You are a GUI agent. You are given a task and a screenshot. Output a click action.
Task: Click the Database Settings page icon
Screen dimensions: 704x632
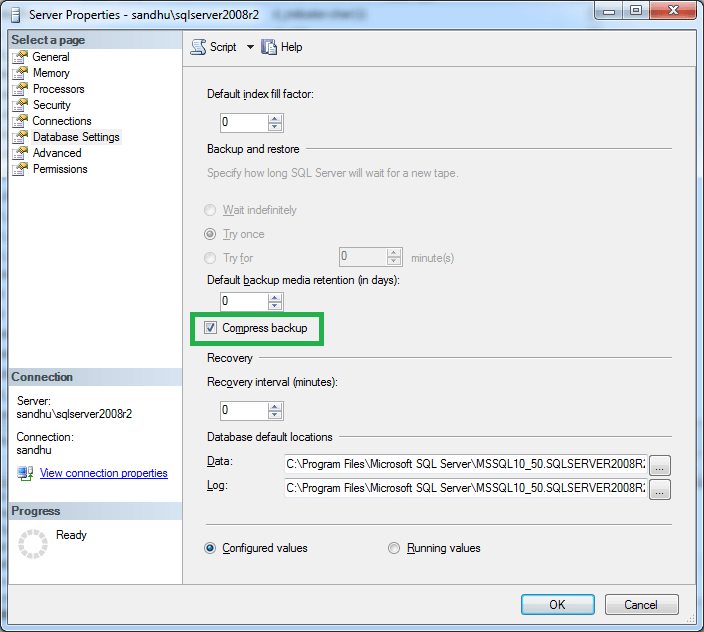point(20,137)
